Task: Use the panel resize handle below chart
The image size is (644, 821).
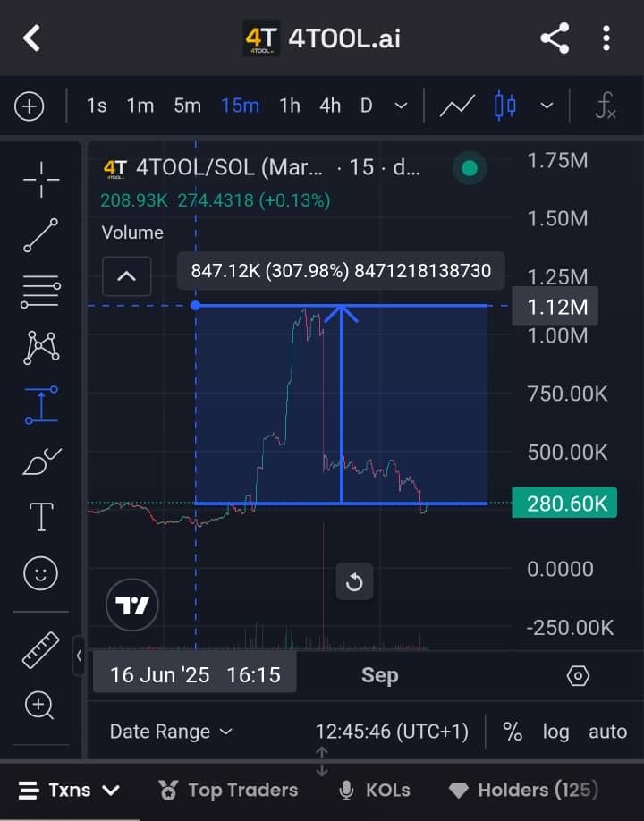Action: pos(321,762)
